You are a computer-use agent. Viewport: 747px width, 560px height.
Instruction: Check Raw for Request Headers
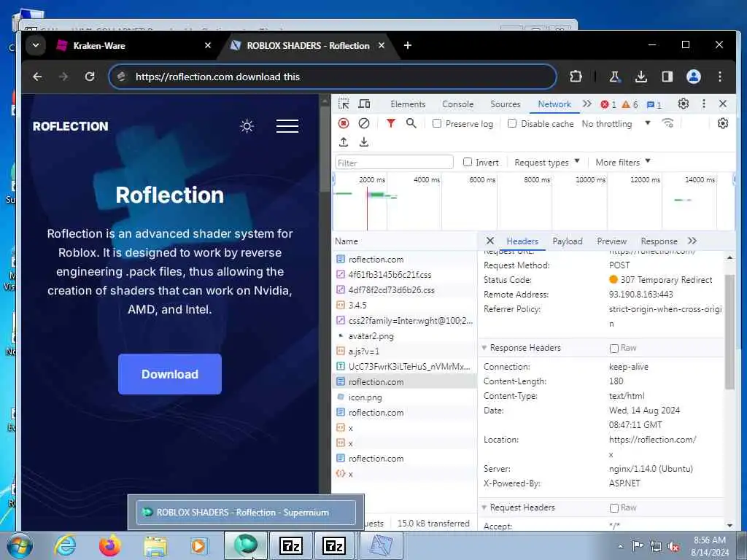tap(614, 508)
